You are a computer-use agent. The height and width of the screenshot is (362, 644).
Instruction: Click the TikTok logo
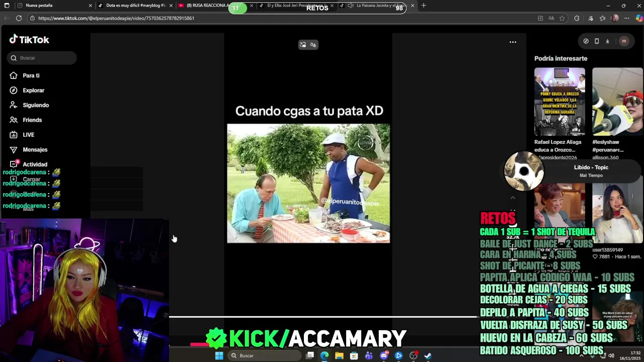coord(29,40)
